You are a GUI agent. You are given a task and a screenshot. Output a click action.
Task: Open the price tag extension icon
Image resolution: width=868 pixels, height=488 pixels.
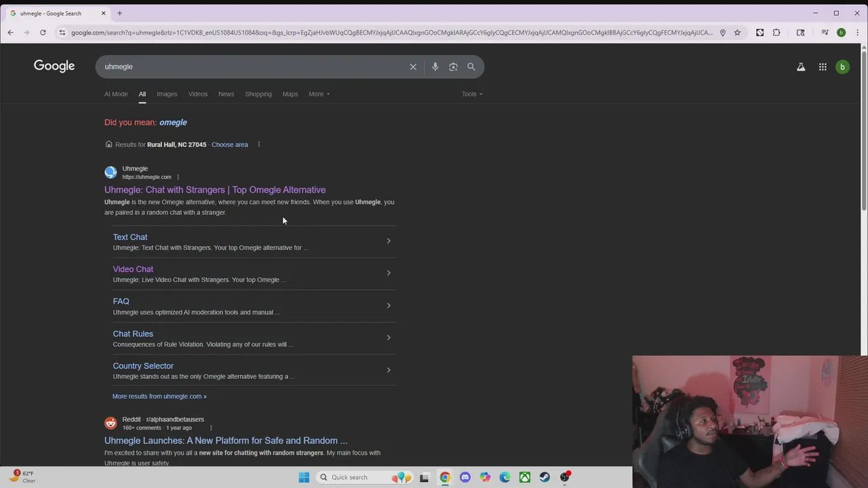[x=759, y=33]
